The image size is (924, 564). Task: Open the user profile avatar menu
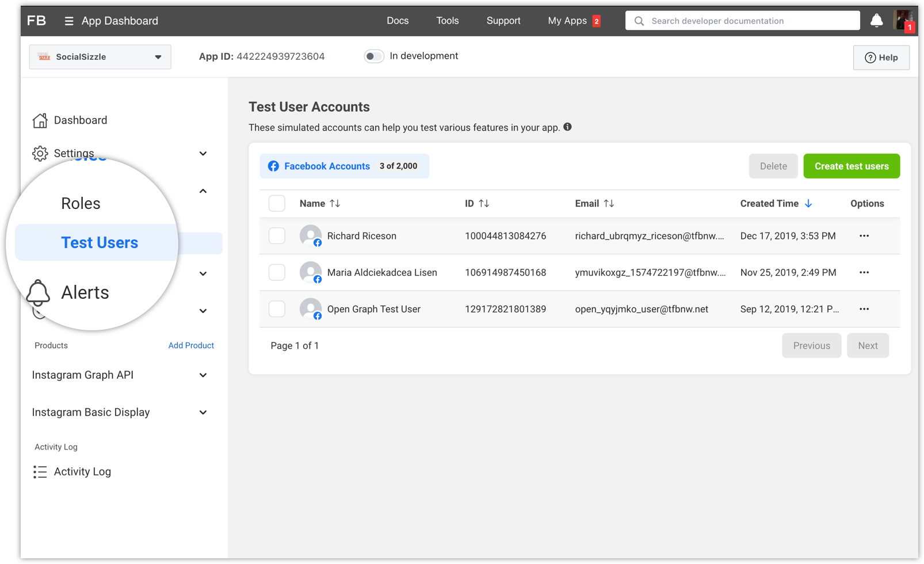tap(904, 20)
